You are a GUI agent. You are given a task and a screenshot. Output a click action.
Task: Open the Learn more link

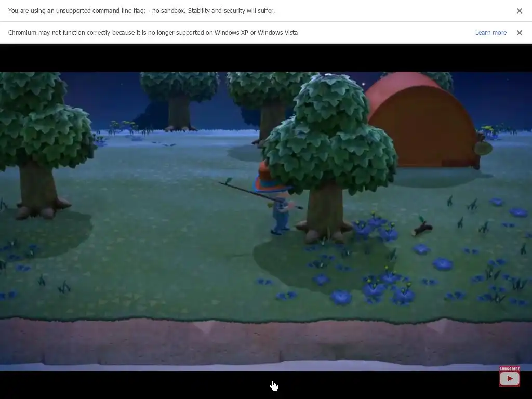point(490,33)
